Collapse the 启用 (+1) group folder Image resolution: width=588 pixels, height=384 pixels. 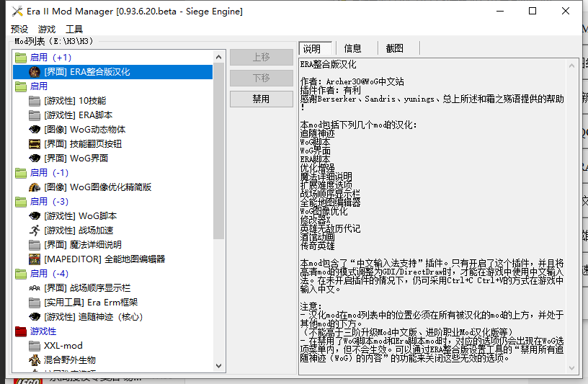(21, 58)
